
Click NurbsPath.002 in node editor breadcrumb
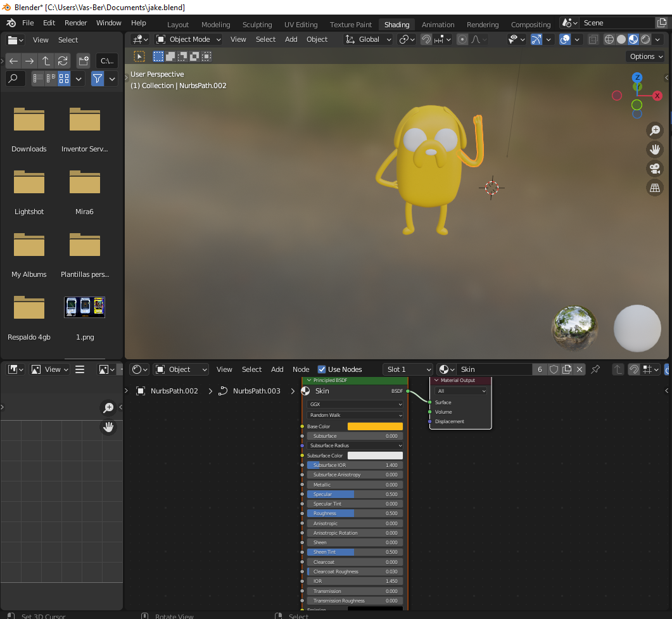tap(174, 391)
